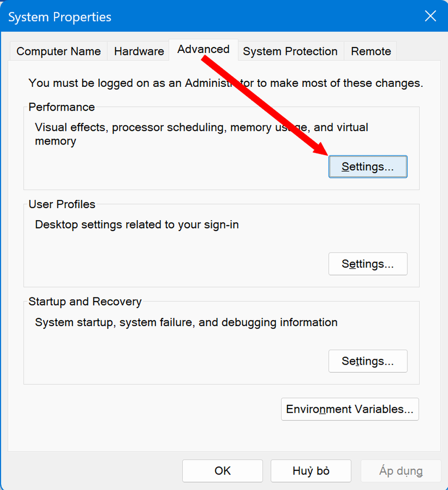Switch to the Remote tab
Image resolution: width=448 pixels, height=490 pixels.
click(x=371, y=51)
